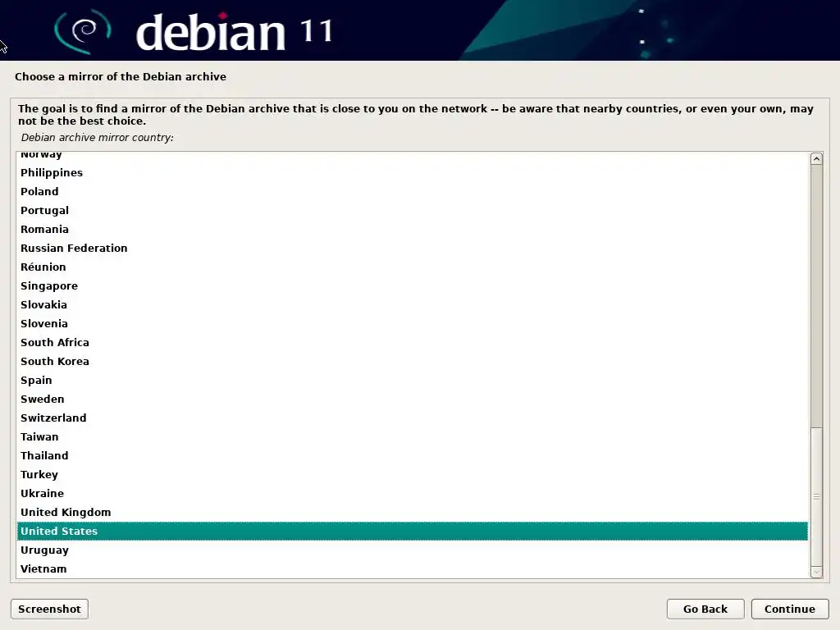Viewport: 840px width, 630px height.
Task: Select Romania from the list
Action: coord(412,230)
